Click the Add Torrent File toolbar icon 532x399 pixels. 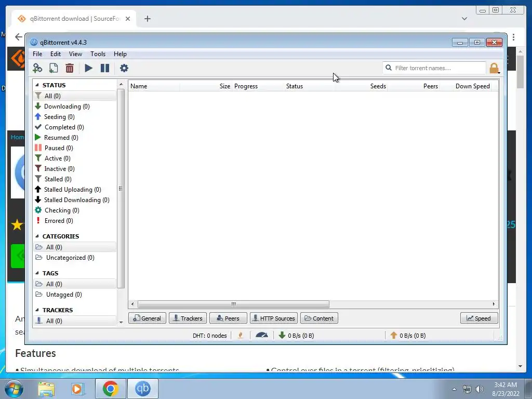pyautogui.click(x=54, y=68)
